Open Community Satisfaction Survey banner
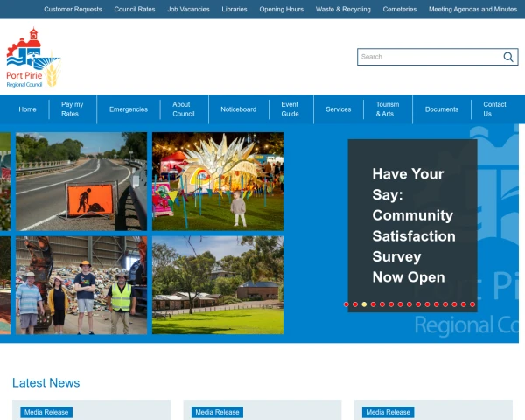The height and width of the screenshot is (420, 525). click(x=413, y=226)
